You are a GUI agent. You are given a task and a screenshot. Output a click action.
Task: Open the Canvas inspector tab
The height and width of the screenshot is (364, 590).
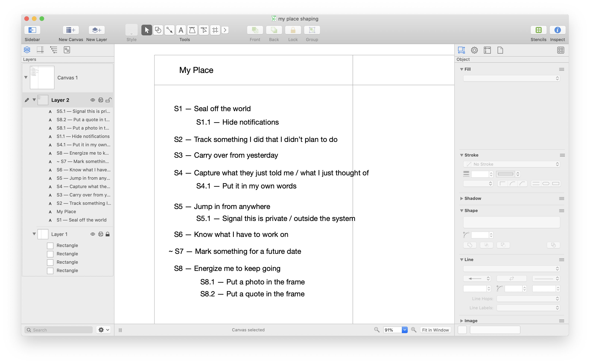487,50
